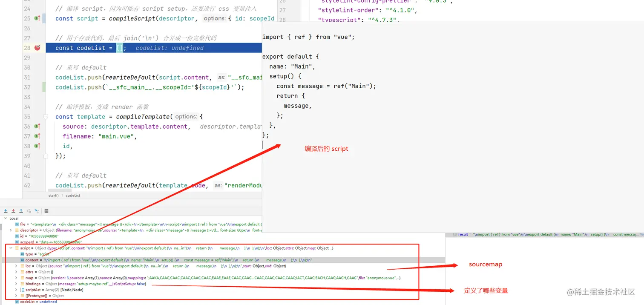Collapse the script object node

[11, 248]
